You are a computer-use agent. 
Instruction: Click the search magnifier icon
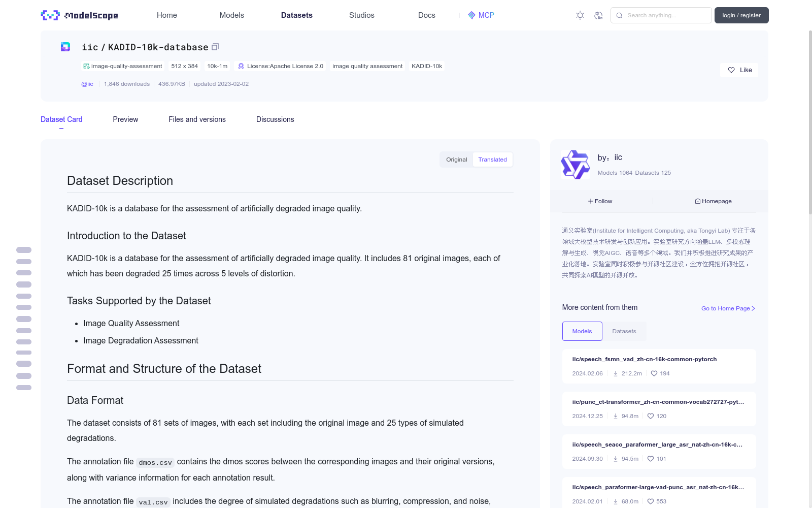click(619, 15)
